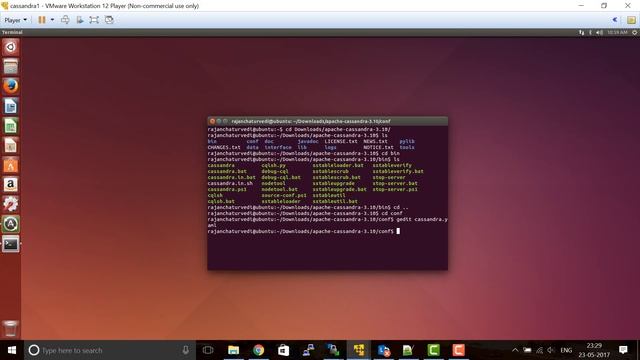Open Ubuntu panel clock calendar

pos(617,32)
